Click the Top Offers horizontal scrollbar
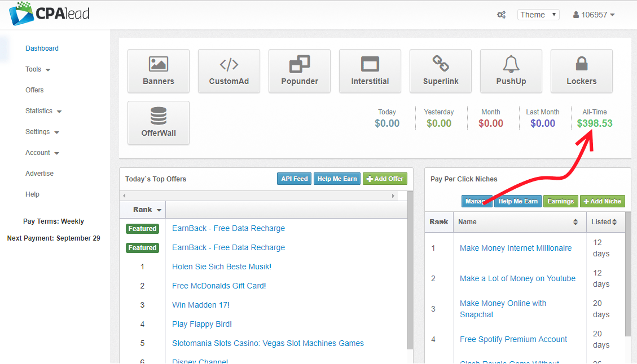 258,196
